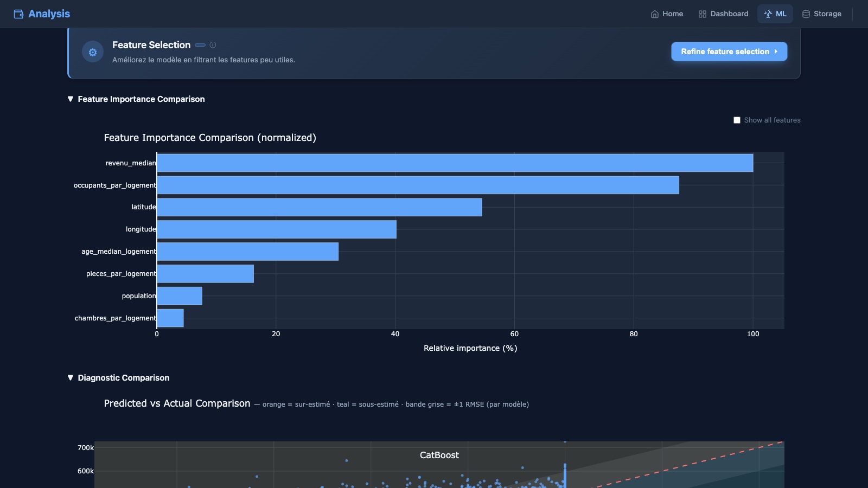This screenshot has width=868, height=488.
Task: Click the CatBoost subplot title
Action: [x=439, y=455]
